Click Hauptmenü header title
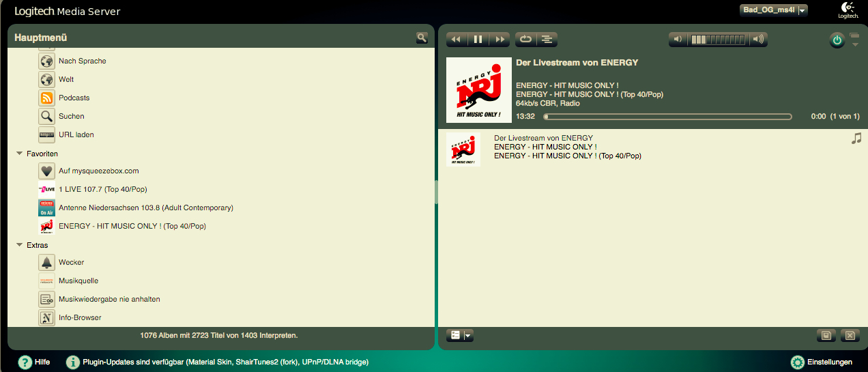The height and width of the screenshot is (372, 868). [x=41, y=38]
